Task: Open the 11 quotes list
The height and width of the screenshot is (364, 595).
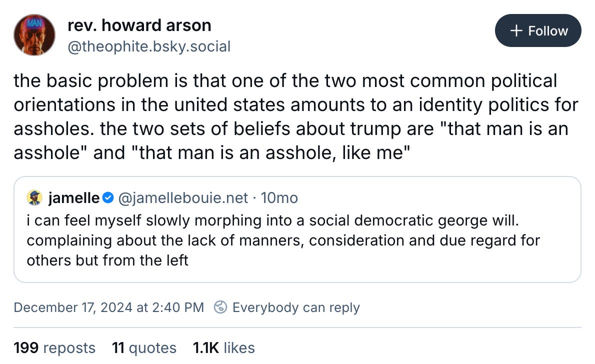Action: tap(144, 347)
